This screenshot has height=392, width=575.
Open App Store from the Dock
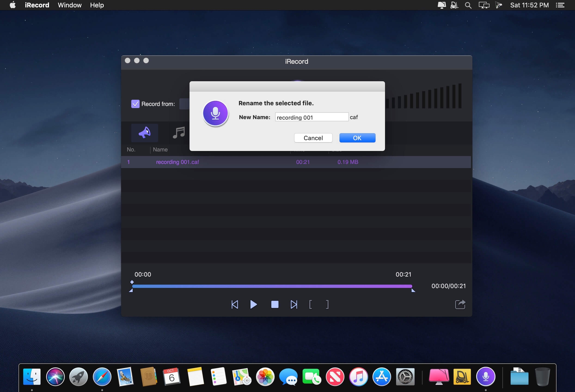tap(382, 377)
